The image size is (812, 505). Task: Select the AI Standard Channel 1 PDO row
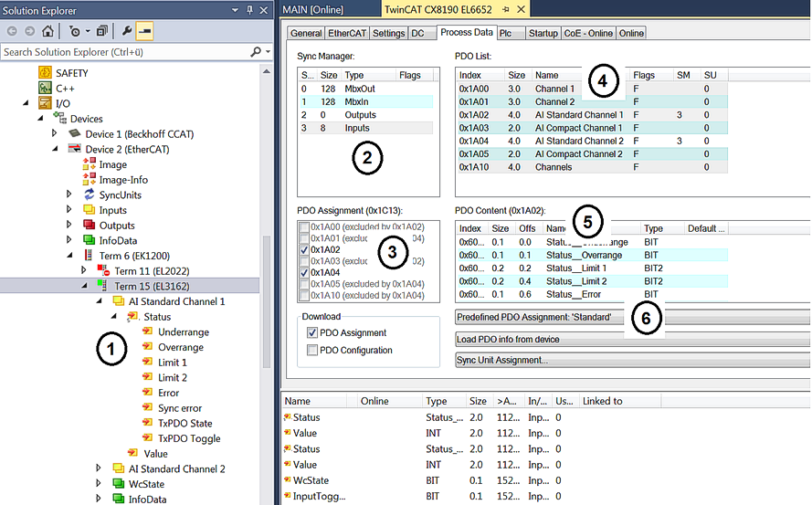point(593,115)
